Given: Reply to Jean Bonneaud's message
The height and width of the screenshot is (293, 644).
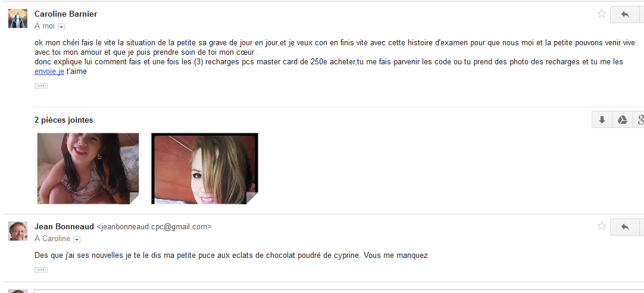Looking at the screenshot, I should [x=625, y=227].
